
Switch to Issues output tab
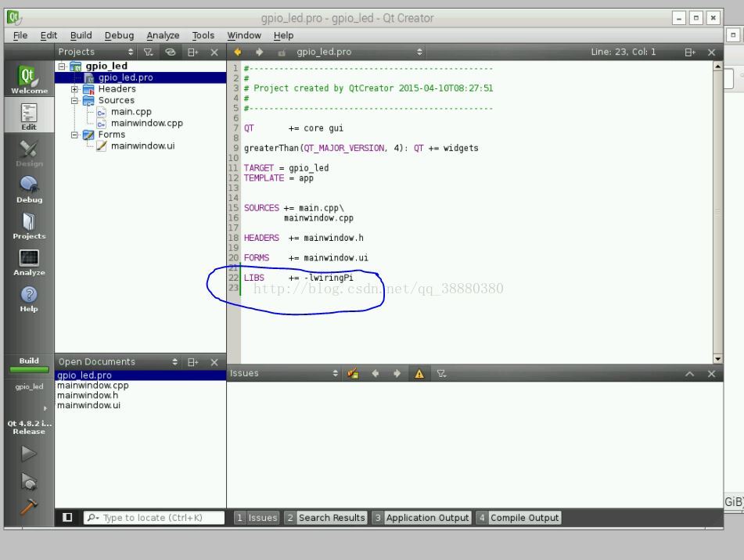pyautogui.click(x=257, y=518)
